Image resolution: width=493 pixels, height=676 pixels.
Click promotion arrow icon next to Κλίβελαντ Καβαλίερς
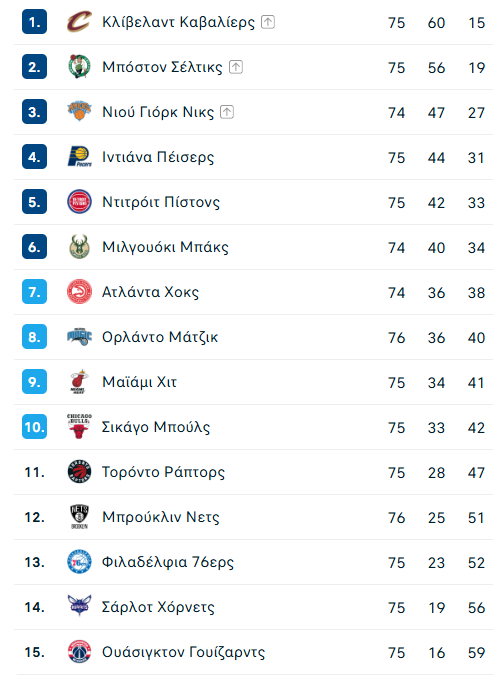268,22
